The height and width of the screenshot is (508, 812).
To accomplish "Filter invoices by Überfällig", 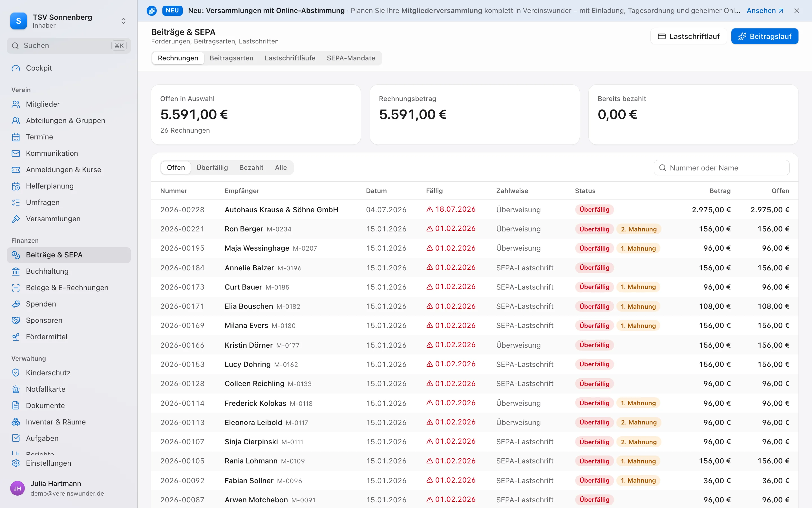I will point(212,168).
